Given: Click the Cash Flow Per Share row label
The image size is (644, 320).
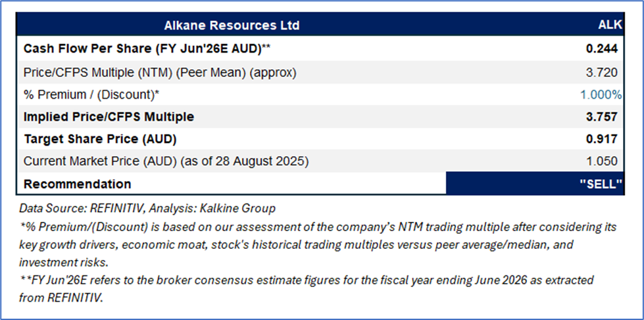Looking at the screenshot, I should point(147,49).
